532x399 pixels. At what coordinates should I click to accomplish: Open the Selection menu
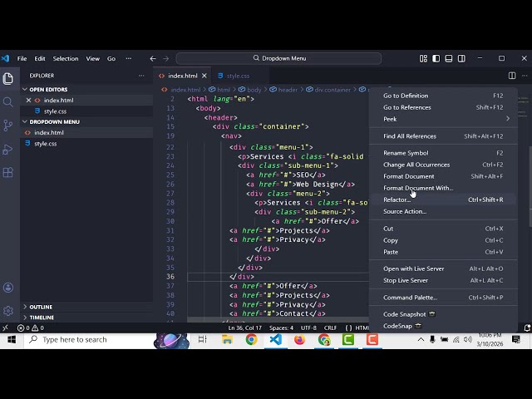coord(66,58)
